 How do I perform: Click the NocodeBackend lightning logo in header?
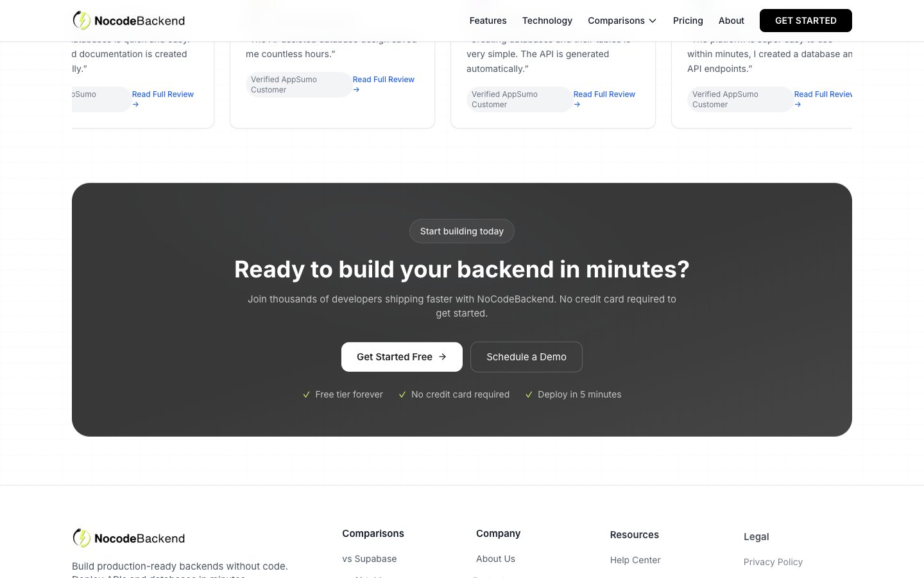[81, 21]
